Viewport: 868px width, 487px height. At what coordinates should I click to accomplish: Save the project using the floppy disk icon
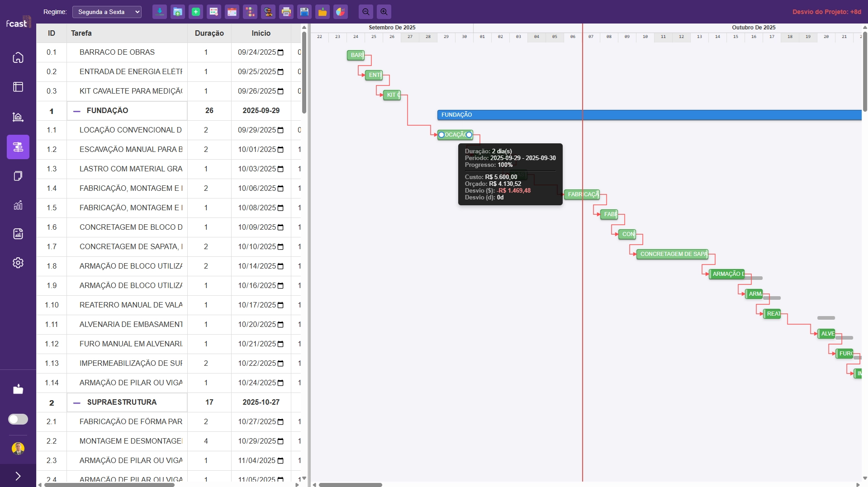(304, 12)
